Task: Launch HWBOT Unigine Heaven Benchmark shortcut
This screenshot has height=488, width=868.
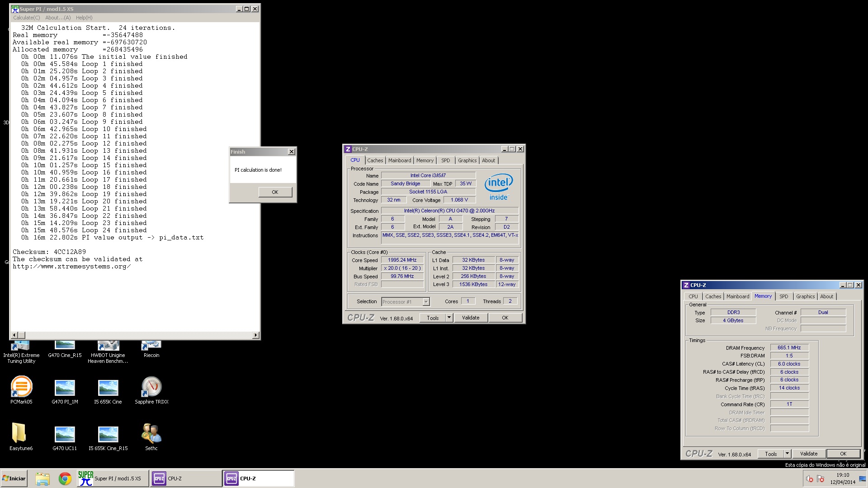Action: (108, 352)
